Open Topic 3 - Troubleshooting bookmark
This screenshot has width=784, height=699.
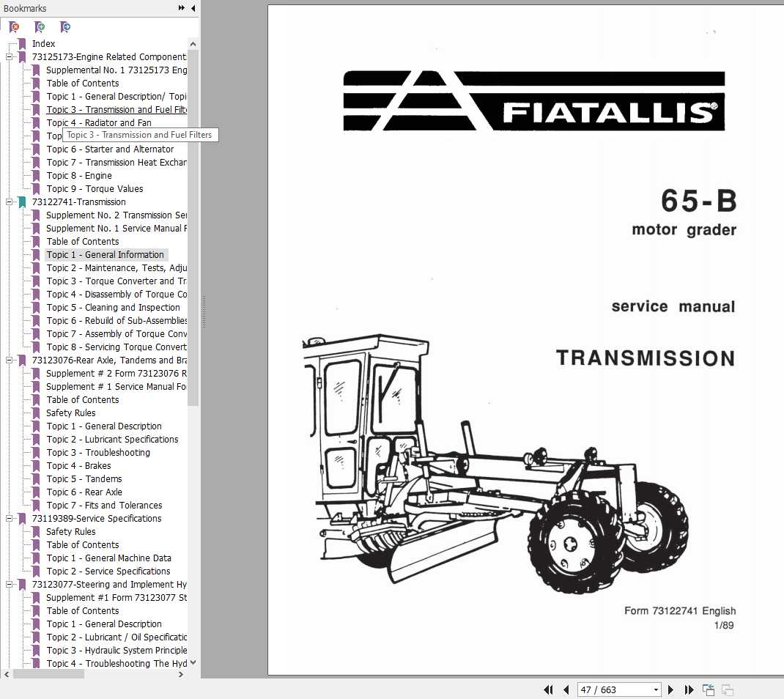point(98,453)
